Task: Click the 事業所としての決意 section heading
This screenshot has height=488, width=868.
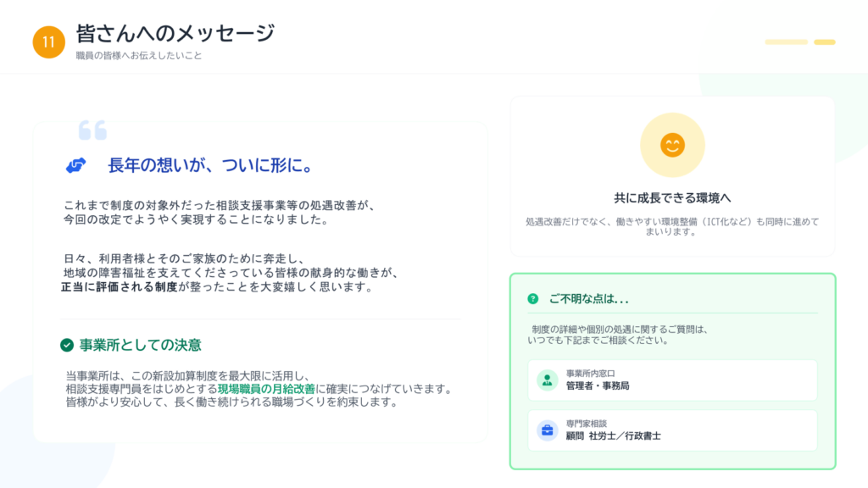Action: point(140,345)
